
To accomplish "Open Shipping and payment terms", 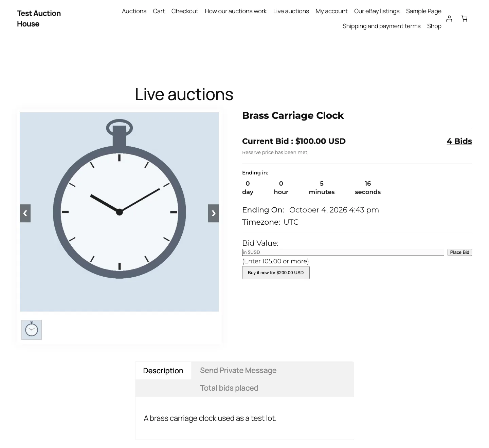I will (382, 26).
